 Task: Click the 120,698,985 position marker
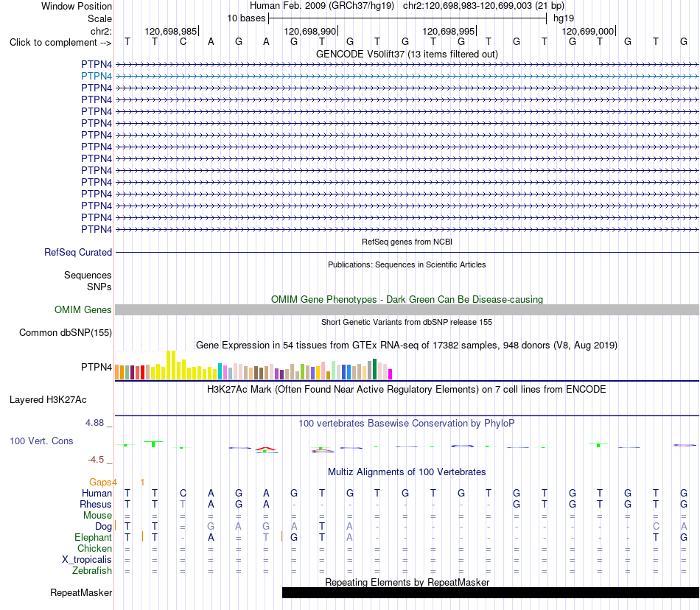point(171,31)
